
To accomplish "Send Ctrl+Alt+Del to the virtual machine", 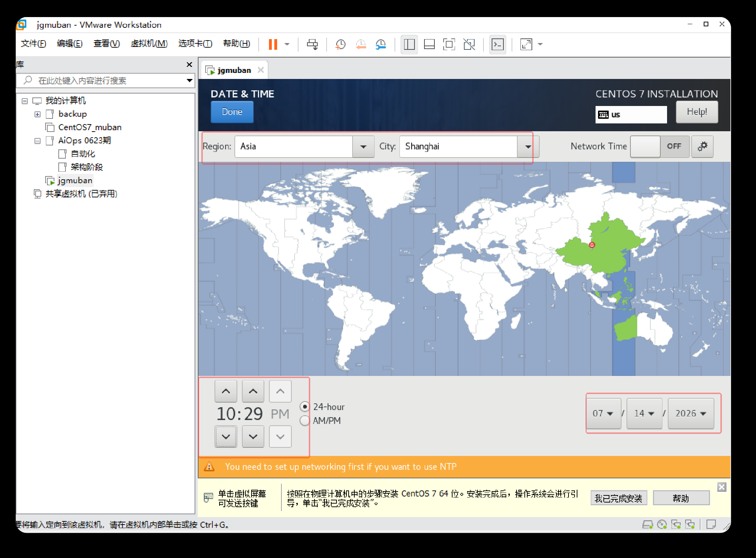I will [x=312, y=44].
